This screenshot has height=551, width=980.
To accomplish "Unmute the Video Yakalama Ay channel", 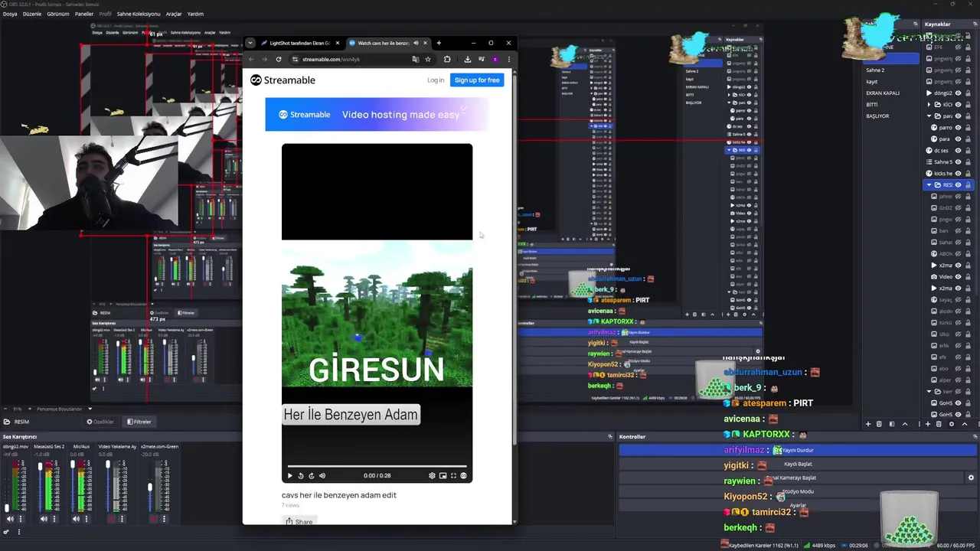I will pos(110,519).
